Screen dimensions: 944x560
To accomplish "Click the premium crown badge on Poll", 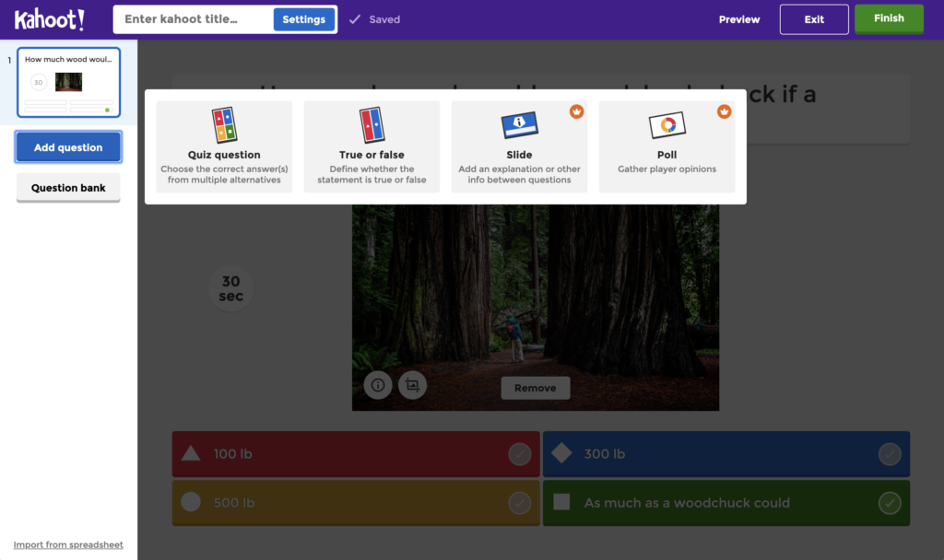I will pos(725,111).
